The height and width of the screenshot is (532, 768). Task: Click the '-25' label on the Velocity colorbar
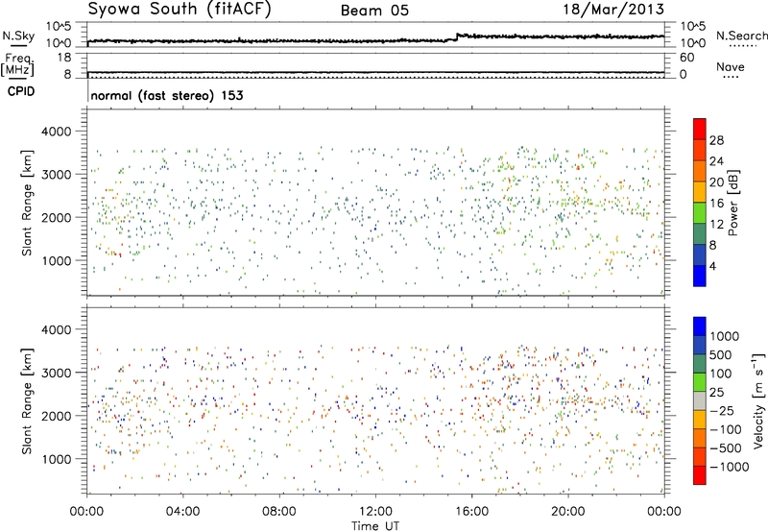tap(721, 410)
